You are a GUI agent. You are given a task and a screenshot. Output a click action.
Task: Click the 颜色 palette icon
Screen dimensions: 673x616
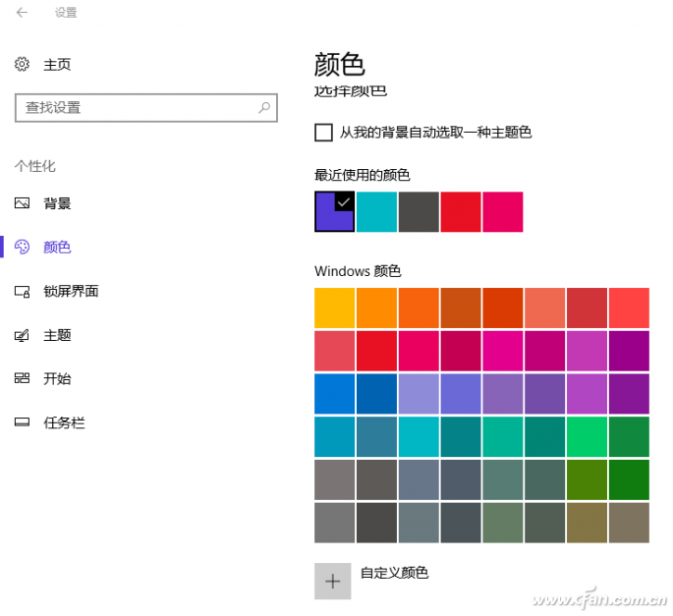point(23,248)
